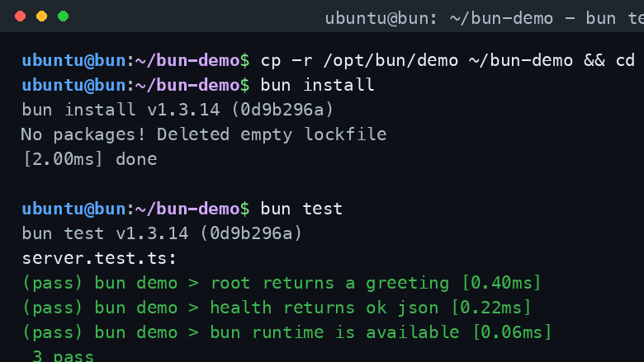Click 'No packages! Deleted empty lockfile' line
Viewport: 644px width, 362px height.
204,134
